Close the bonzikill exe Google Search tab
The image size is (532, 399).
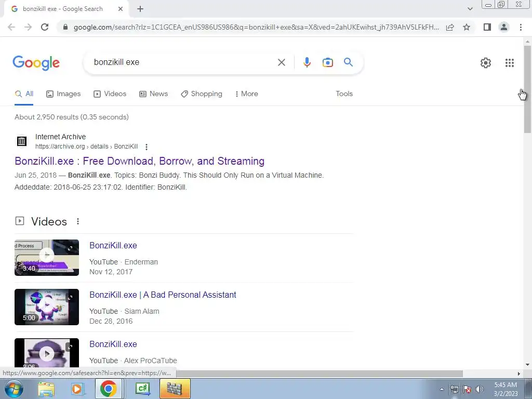[x=121, y=9]
